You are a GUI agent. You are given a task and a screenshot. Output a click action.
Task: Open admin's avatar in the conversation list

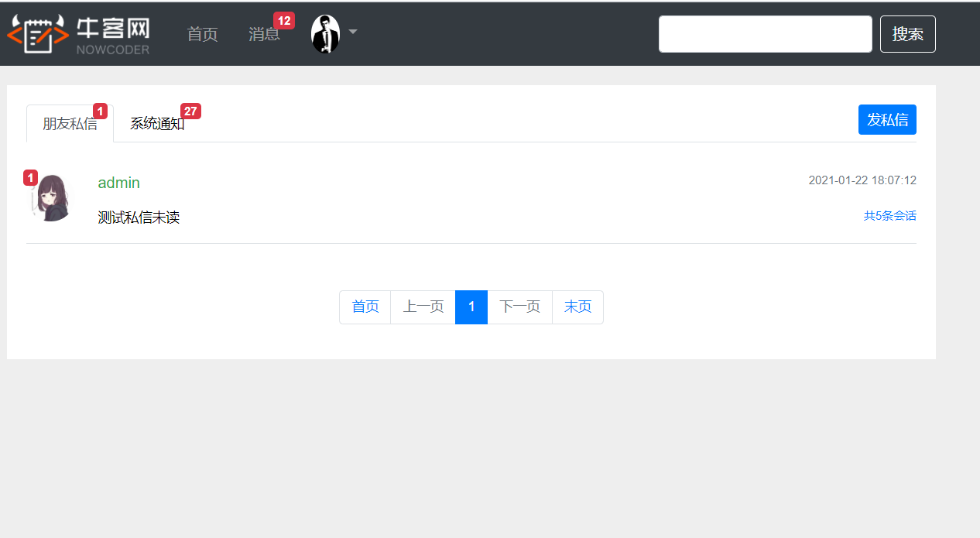tap(51, 198)
